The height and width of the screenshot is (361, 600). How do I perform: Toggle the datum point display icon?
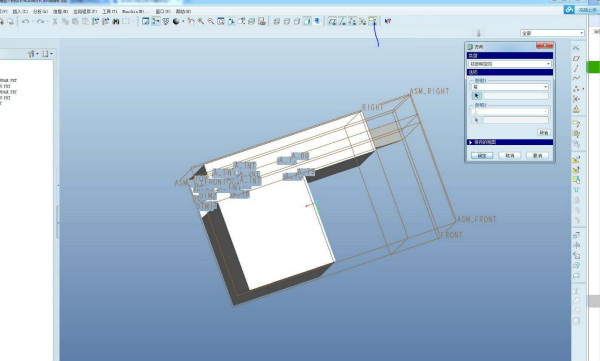(352, 21)
